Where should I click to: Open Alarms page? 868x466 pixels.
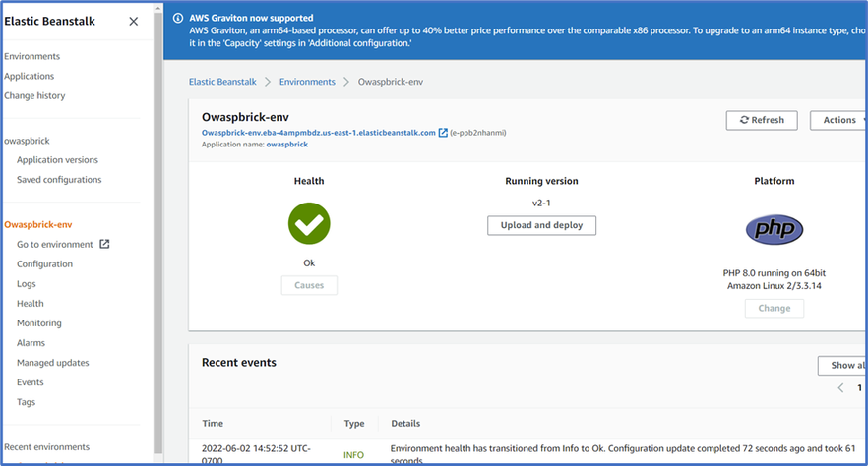[31, 343]
